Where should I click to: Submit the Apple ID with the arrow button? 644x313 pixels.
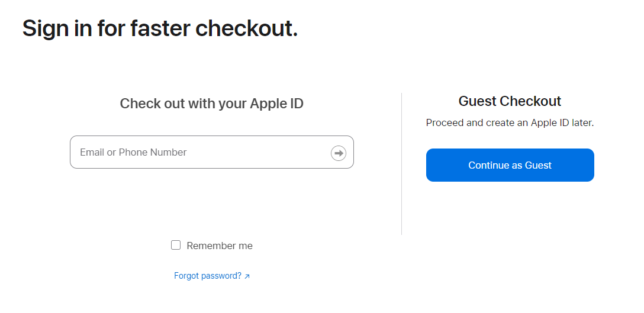tap(339, 153)
